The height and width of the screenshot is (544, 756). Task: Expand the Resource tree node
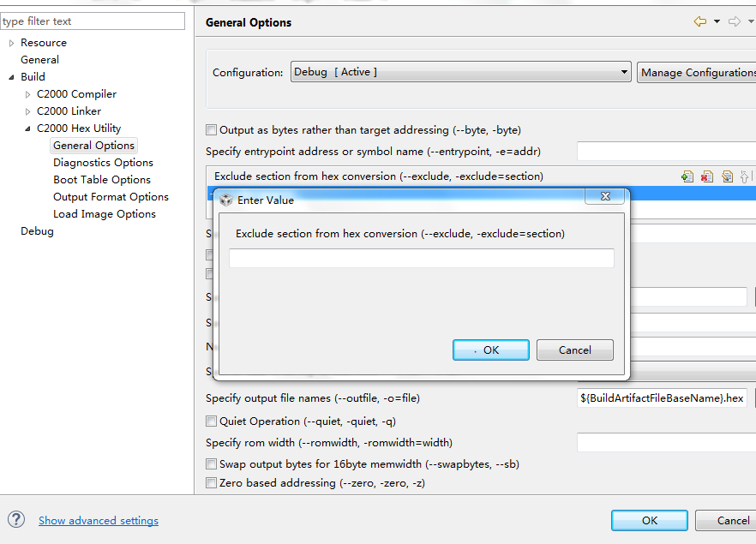pos(12,43)
